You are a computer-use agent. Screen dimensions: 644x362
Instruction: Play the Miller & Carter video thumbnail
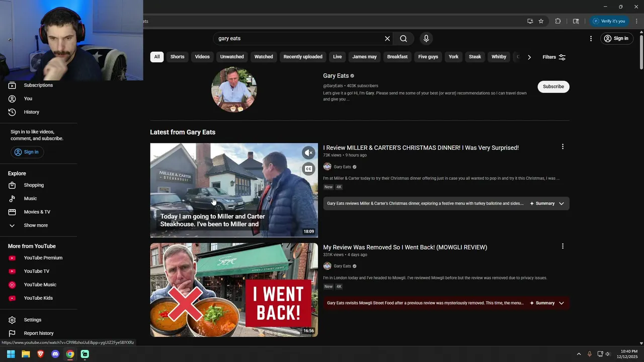click(234, 190)
